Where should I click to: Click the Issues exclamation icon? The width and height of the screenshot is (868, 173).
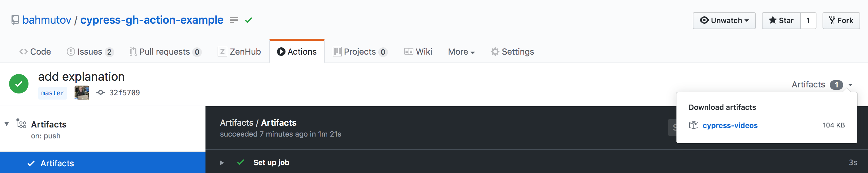71,52
